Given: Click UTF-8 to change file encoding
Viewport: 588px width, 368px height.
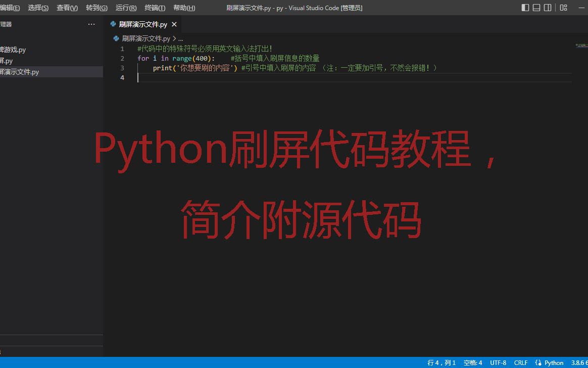Looking at the screenshot, I should click(498, 362).
